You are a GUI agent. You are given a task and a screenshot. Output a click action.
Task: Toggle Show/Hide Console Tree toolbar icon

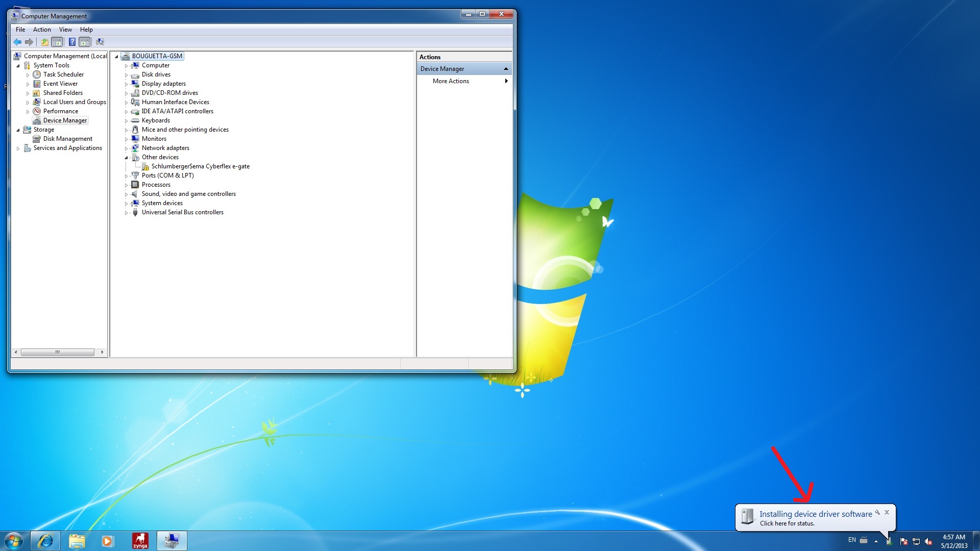57,42
